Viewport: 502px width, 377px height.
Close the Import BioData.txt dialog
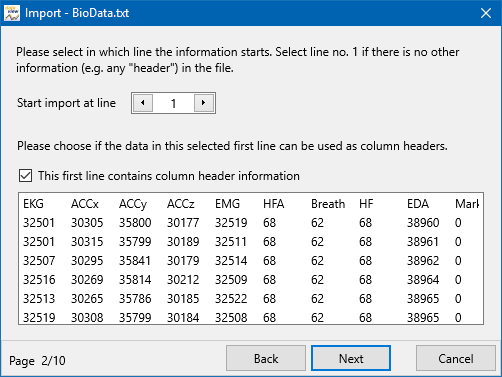coord(486,13)
